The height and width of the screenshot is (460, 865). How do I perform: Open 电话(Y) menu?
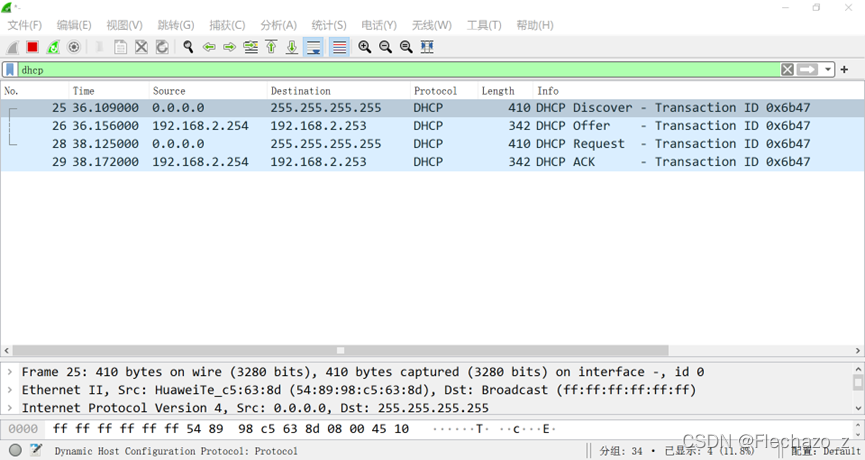pos(379,25)
